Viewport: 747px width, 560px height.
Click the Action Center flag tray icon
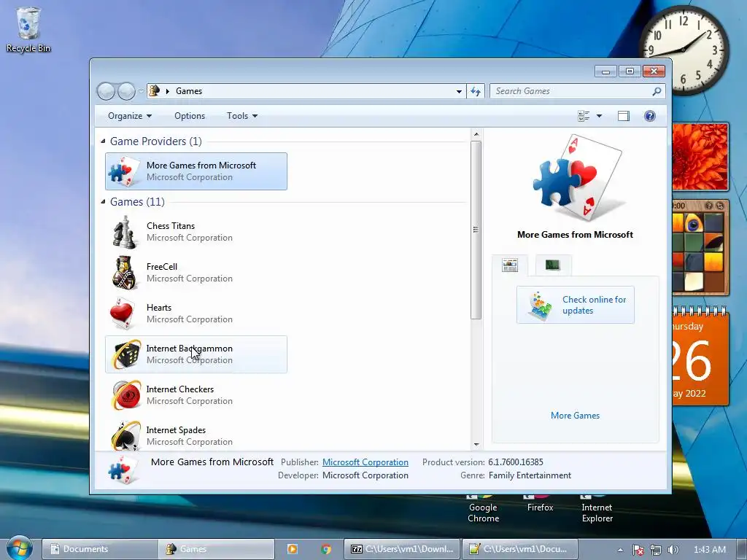coord(638,550)
